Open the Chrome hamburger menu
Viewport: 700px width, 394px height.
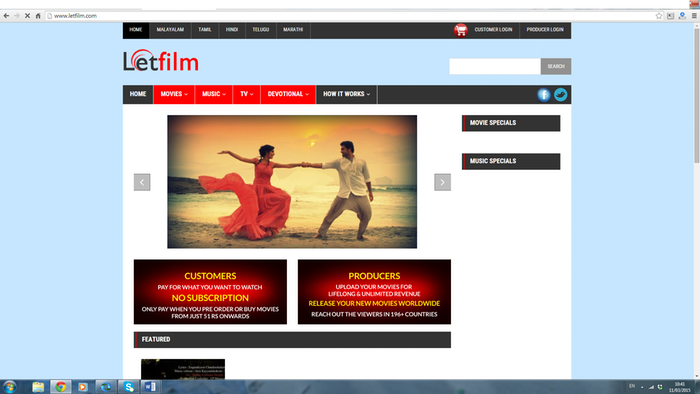pyautogui.click(x=694, y=16)
